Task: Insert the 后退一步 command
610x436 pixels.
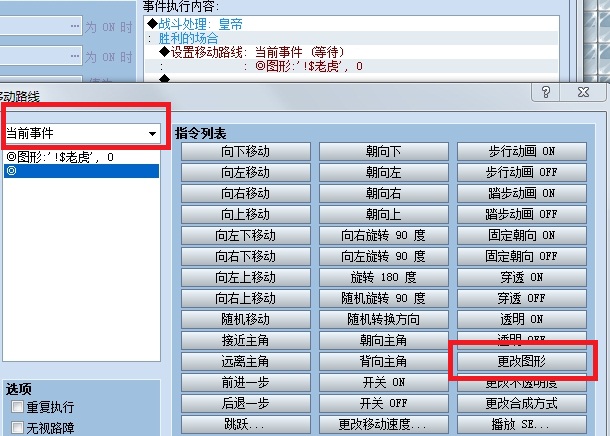Action: pos(245,403)
